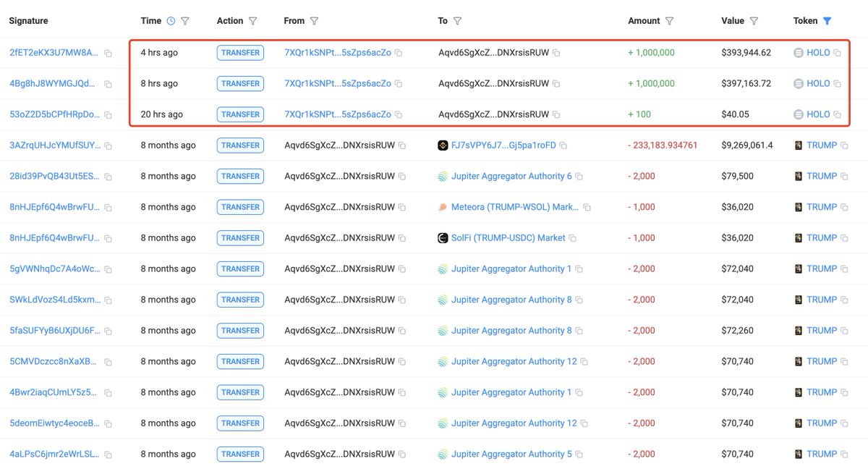
Task: Click the value $9,269,061.4
Action: point(747,145)
